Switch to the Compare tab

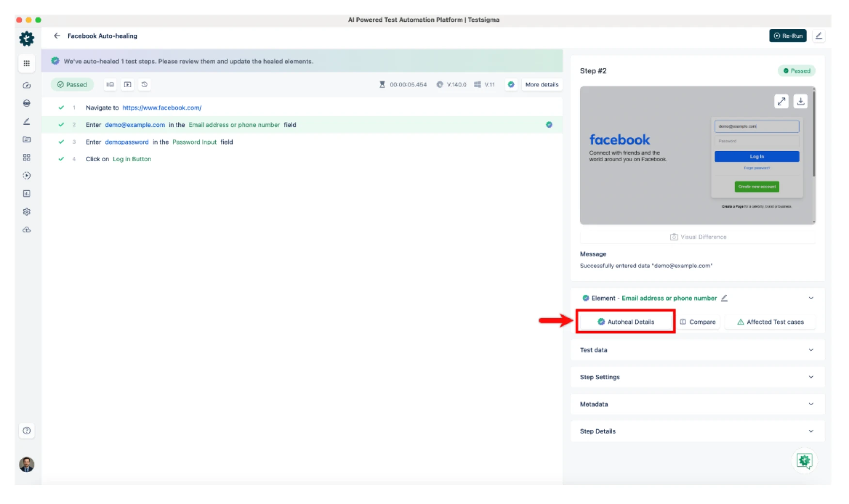pos(698,322)
